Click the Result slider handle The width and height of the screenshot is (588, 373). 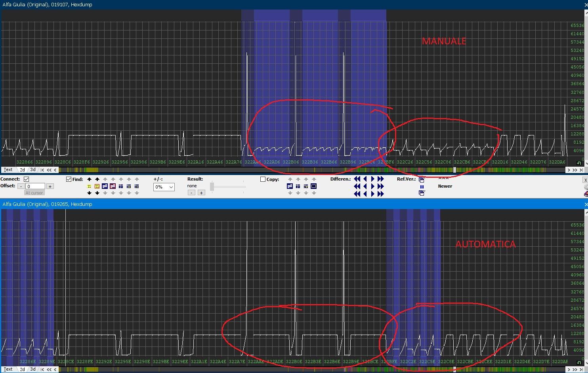[212, 186]
